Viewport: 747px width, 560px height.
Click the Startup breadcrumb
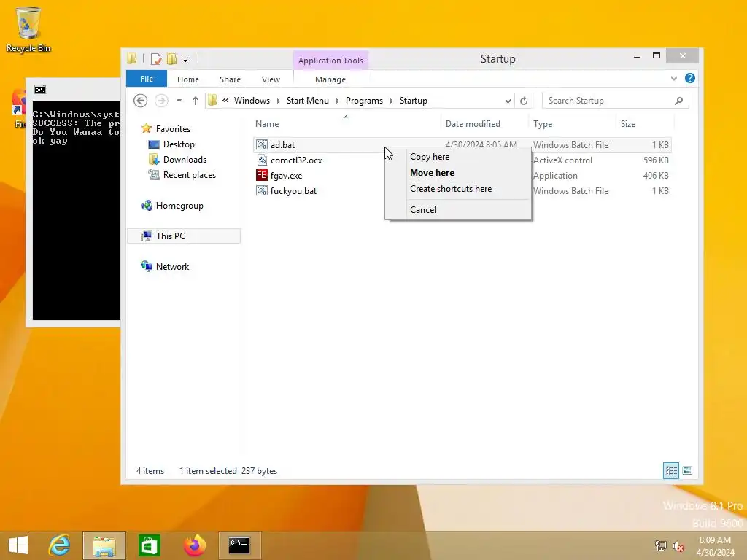click(413, 101)
